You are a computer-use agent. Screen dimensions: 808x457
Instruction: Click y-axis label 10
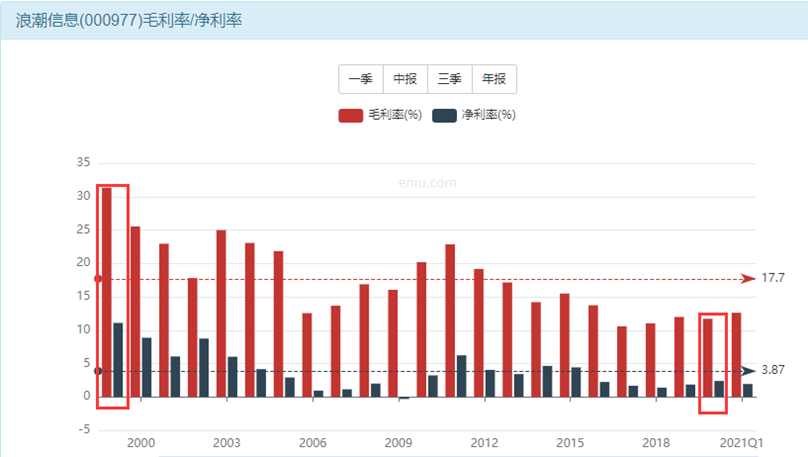(83, 329)
